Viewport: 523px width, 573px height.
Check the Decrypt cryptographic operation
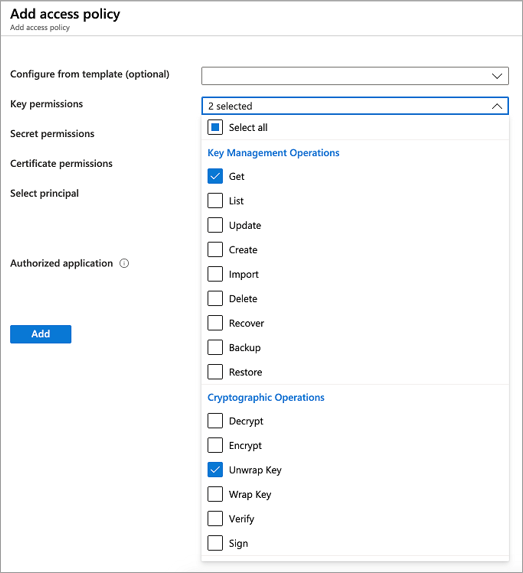pyautogui.click(x=215, y=421)
